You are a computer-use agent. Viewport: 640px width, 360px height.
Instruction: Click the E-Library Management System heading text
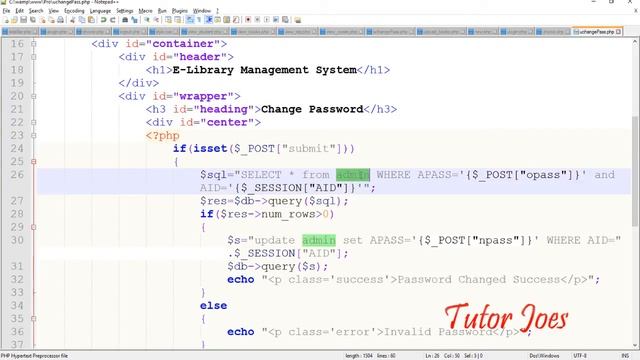pyautogui.click(x=264, y=70)
